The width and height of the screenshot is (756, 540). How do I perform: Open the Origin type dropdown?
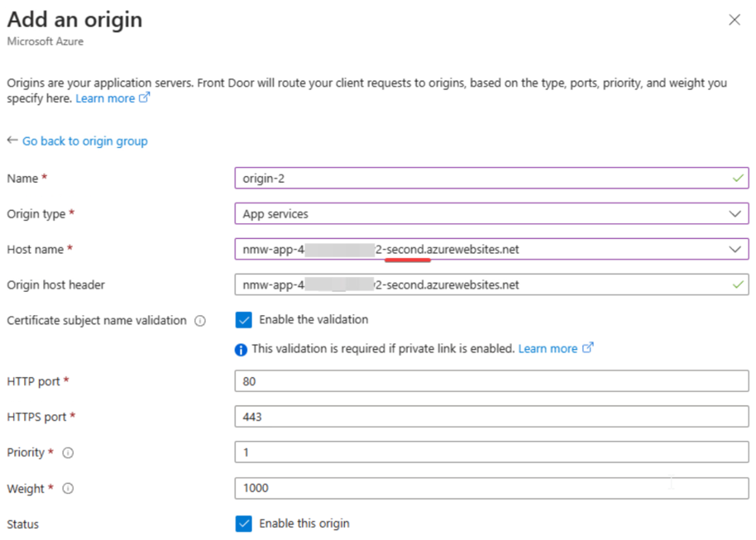point(491,213)
